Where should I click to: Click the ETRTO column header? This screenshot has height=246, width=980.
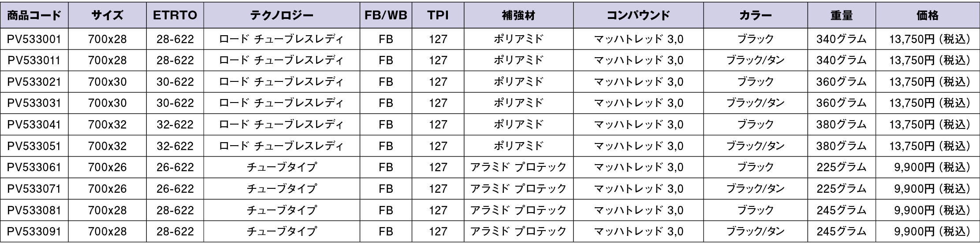[175, 16]
